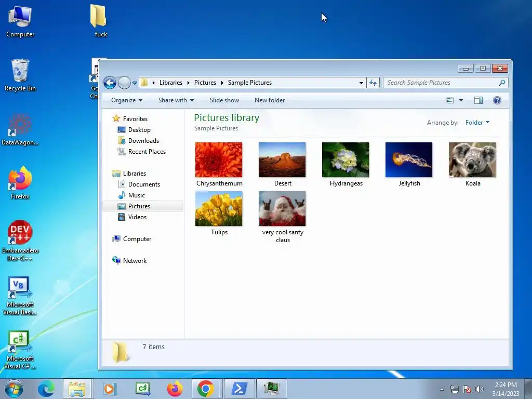Image resolution: width=532 pixels, height=399 pixels.
Task: Select the Computer desktop icon
Action: [20, 21]
